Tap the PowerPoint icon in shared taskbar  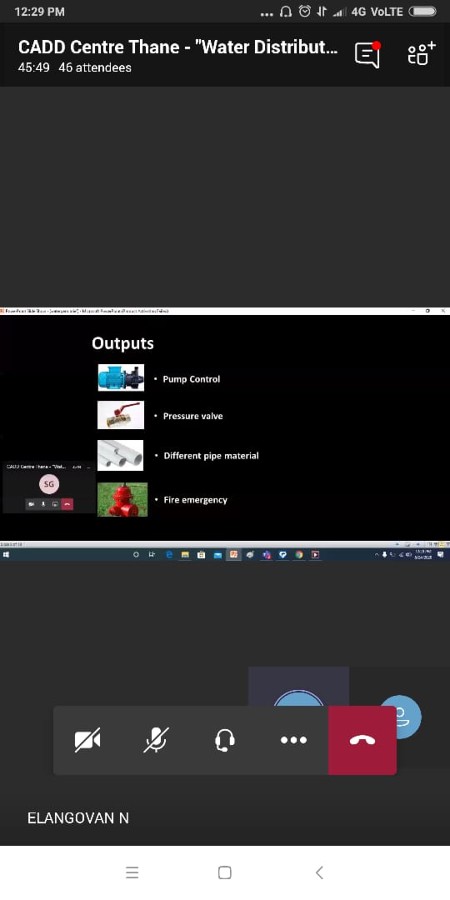pyautogui.click(x=234, y=555)
